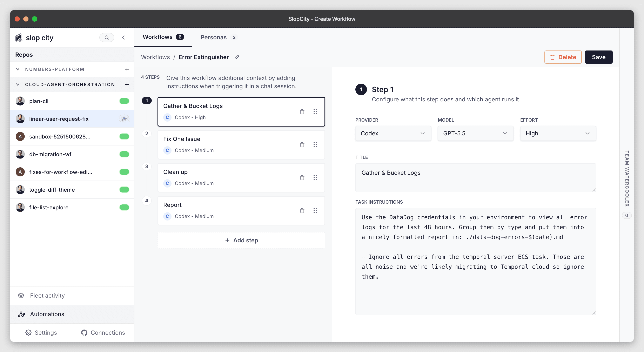Click the sandbox-5251500628 avatar letter A

20,136
